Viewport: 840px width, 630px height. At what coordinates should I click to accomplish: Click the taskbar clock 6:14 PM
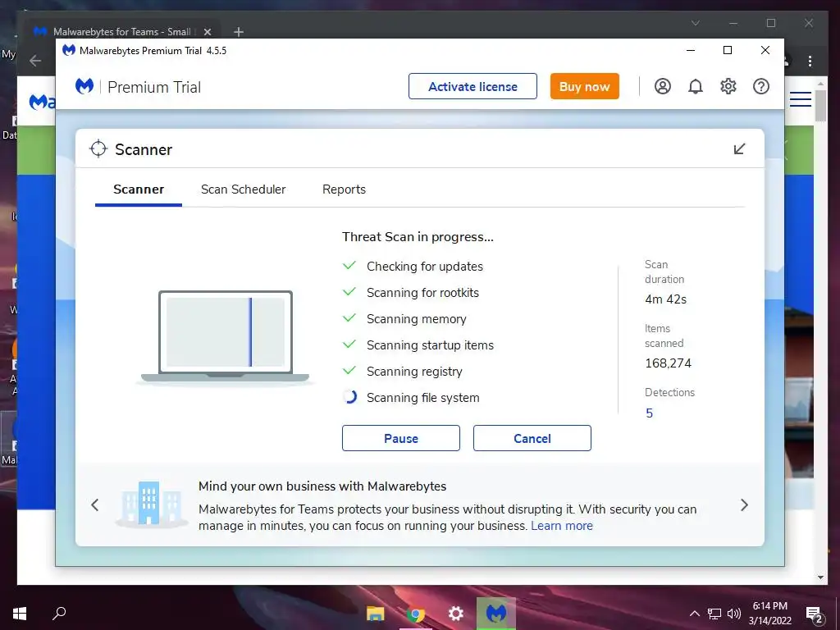769,606
